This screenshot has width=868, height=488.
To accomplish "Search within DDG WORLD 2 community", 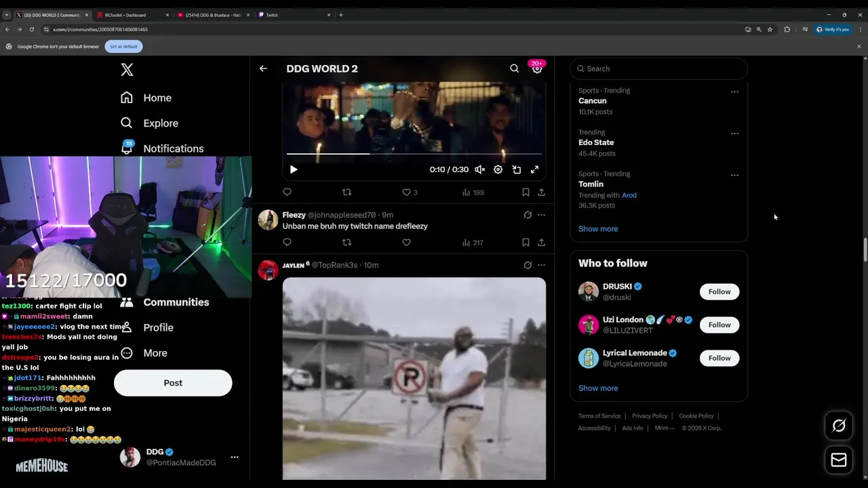I will coord(515,68).
